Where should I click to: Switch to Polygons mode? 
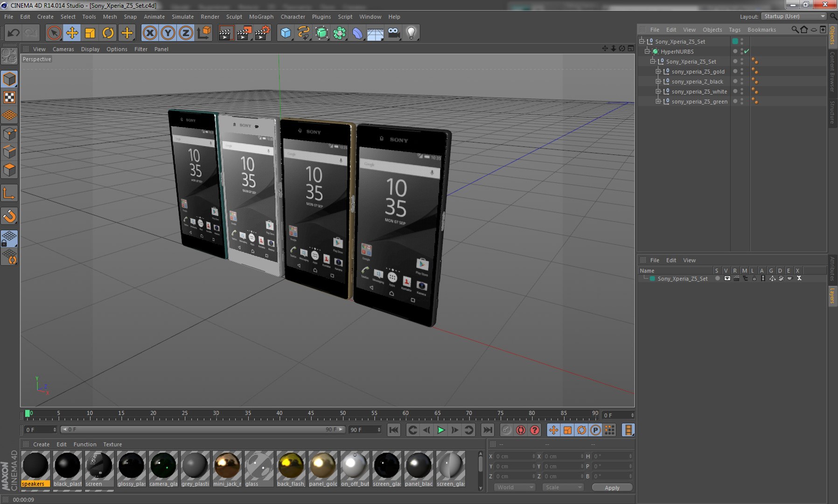pyautogui.click(x=9, y=170)
